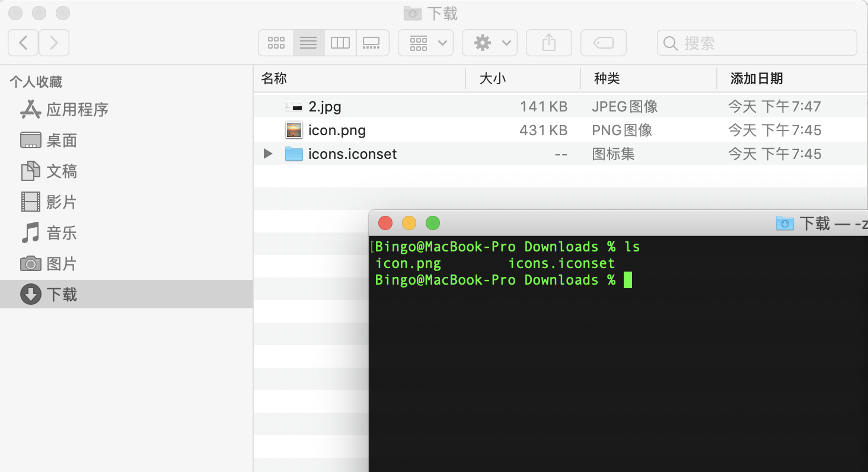Open the grouping options dropdown
Screen dimensions: 868x472
[425, 42]
